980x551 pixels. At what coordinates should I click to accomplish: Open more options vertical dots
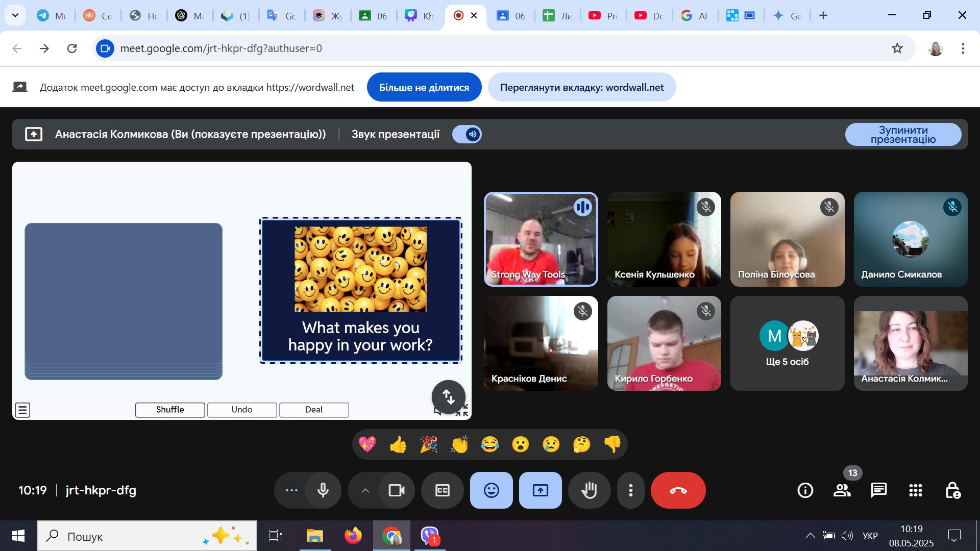[631, 490]
